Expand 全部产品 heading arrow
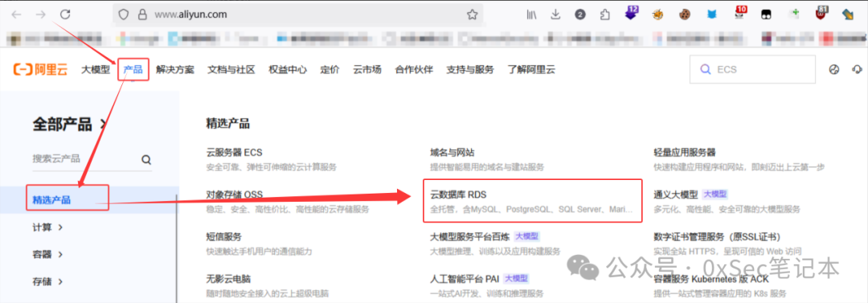Image resolution: width=868 pixels, height=303 pixels. [103, 125]
